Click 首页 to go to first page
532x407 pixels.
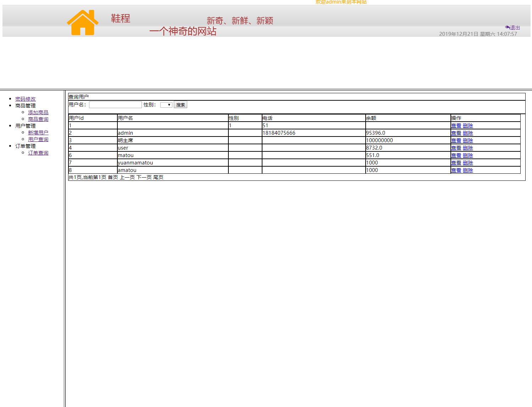(113, 177)
